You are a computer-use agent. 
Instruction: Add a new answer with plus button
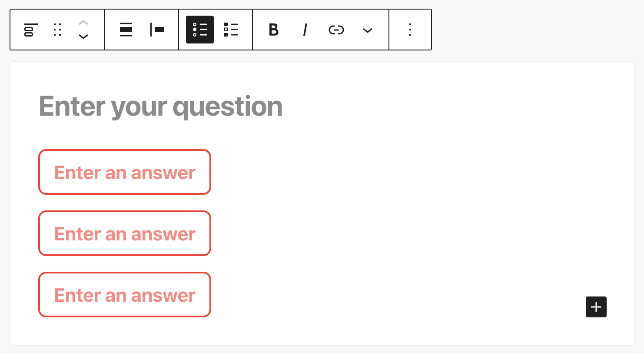tap(596, 307)
